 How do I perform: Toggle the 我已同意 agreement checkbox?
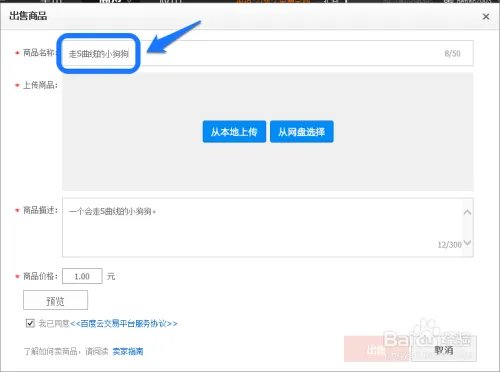(30, 323)
